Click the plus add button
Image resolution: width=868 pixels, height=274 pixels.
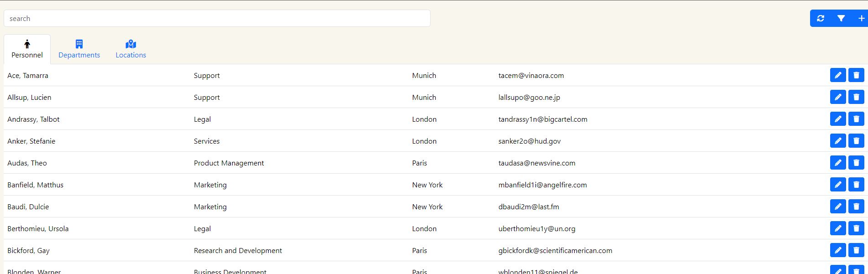click(861, 18)
